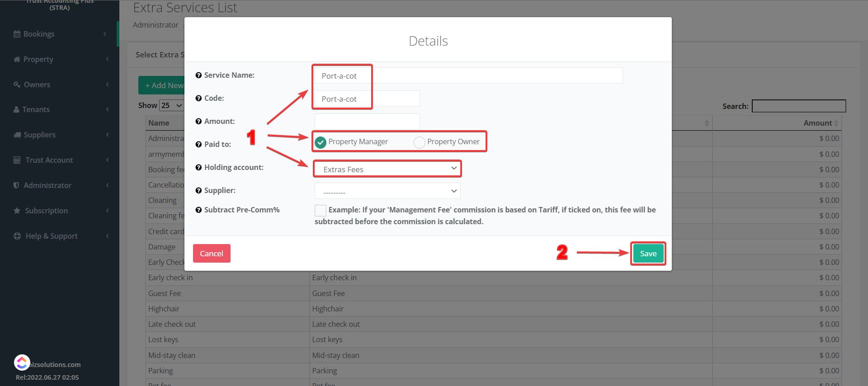
Task: Click the ClickUp logo badge at bottom left
Action: [22, 362]
